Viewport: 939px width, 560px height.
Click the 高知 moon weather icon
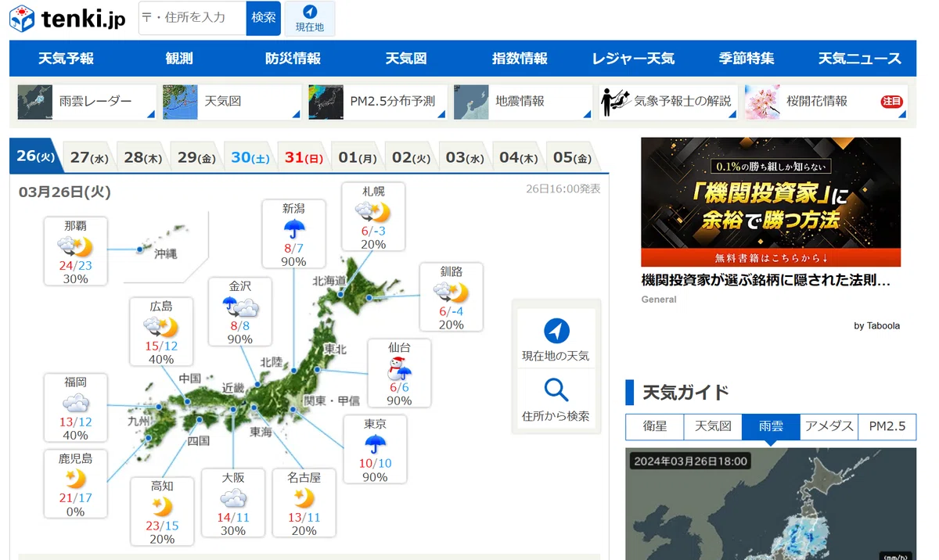tap(162, 506)
